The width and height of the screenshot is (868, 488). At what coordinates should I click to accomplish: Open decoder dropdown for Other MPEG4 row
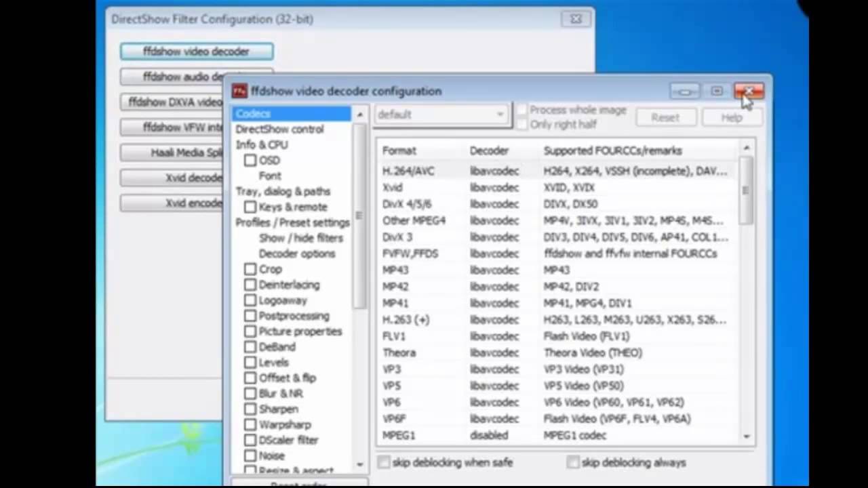[x=494, y=220]
